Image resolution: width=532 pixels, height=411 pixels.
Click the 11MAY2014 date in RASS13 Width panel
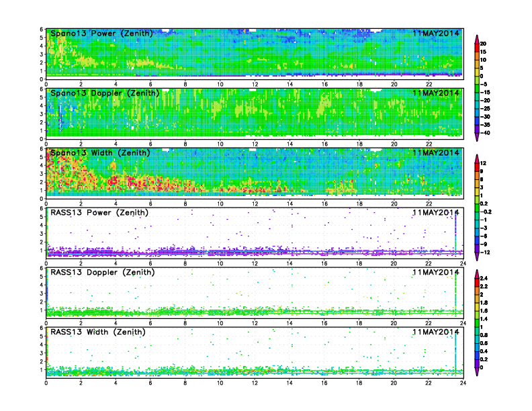coord(436,332)
